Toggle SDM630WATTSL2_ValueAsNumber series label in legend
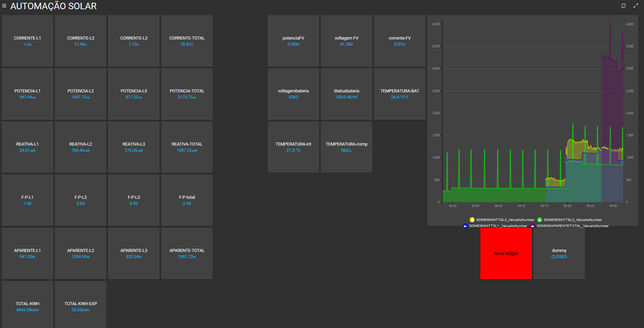Viewport: 644px width, 328px height. point(505,220)
